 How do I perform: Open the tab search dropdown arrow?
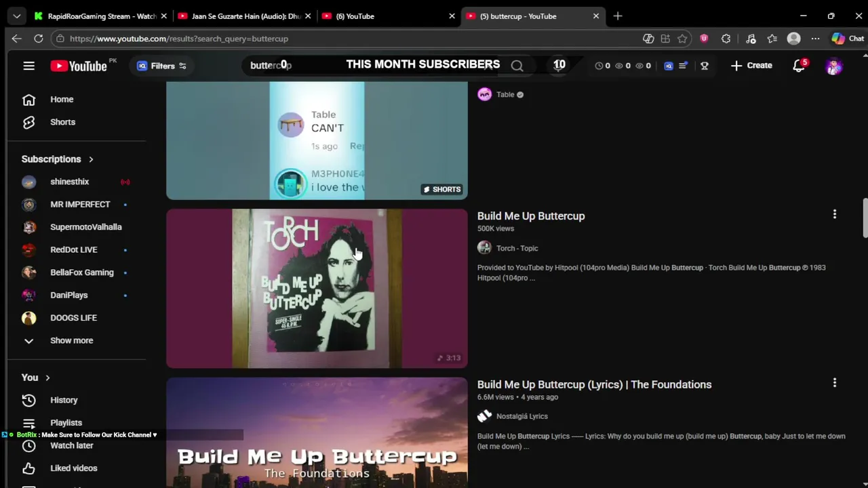pyautogui.click(x=16, y=16)
